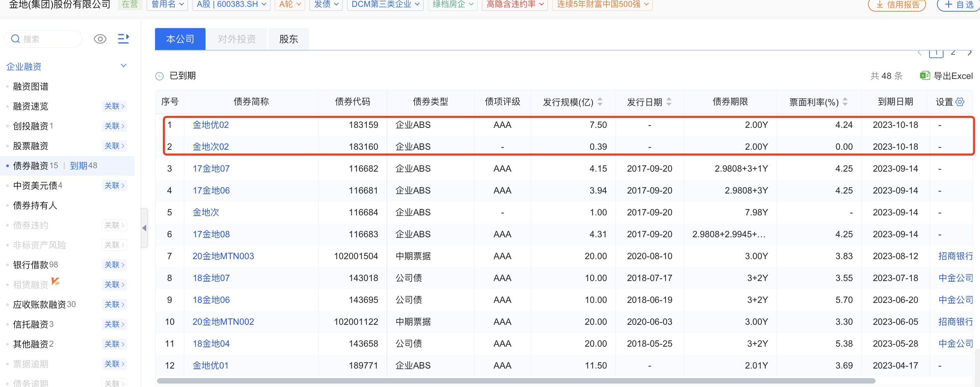Sort by 发行规模 column arrows
The image size is (980, 387).
pos(600,102)
